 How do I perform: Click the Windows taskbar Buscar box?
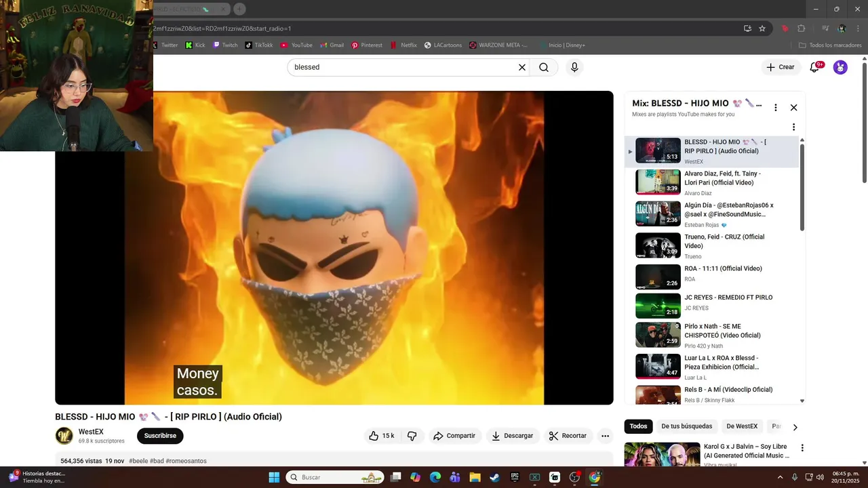point(335,477)
